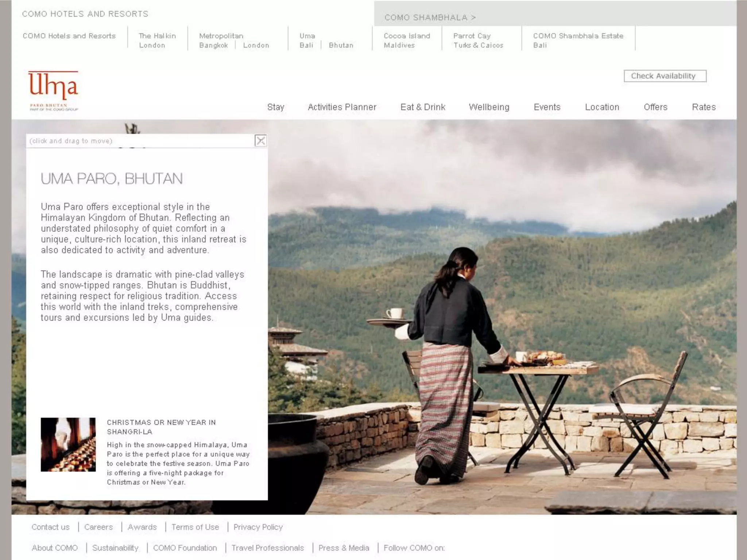Image resolution: width=747 pixels, height=560 pixels.
Task: Open the Activities Planner menu
Action: pyautogui.click(x=342, y=107)
